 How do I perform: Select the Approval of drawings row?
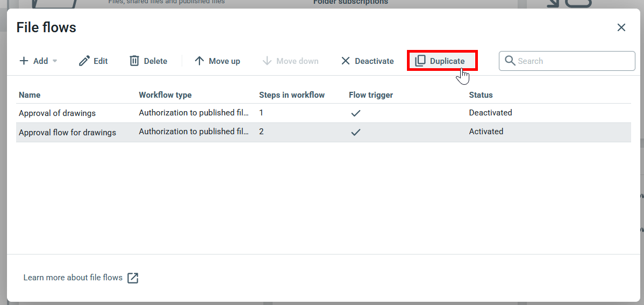click(57, 113)
